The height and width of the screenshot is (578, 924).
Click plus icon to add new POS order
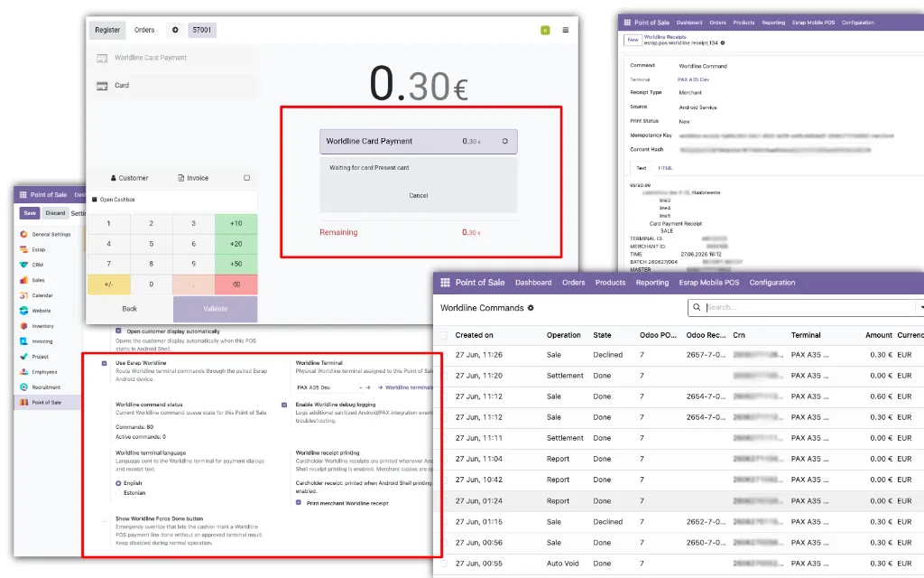pos(175,30)
